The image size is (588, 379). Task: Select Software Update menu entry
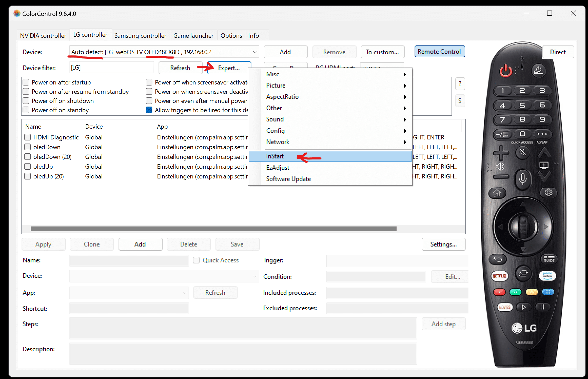pos(330,179)
